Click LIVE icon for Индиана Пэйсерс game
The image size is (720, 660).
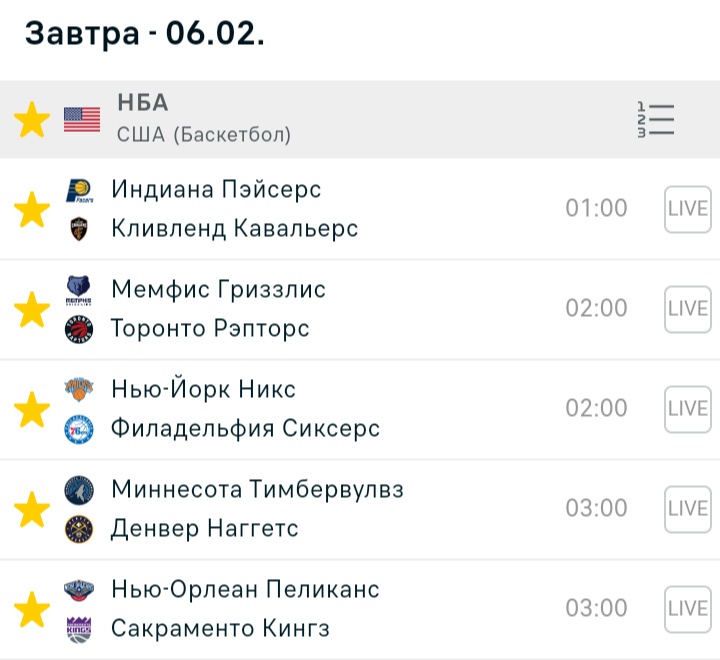[687, 209]
